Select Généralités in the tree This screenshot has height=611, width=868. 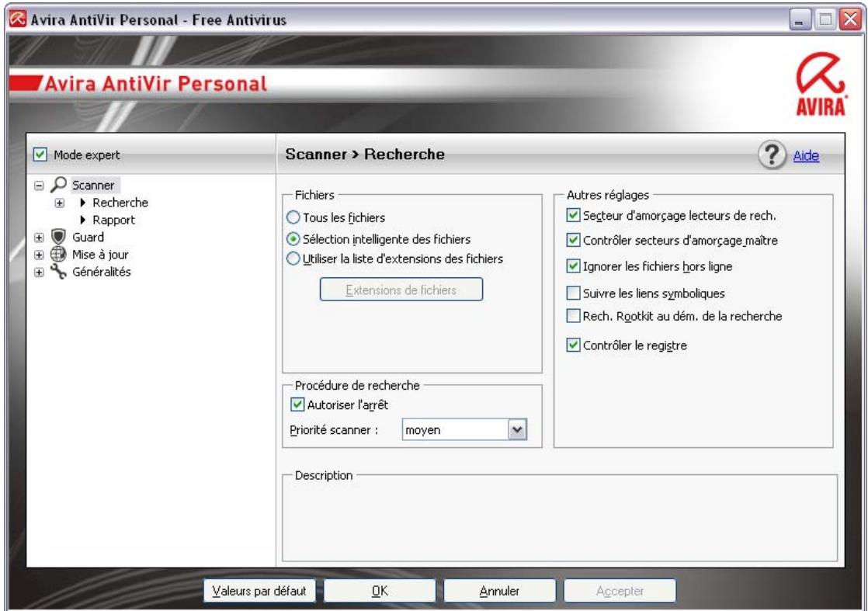click(x=101, y=272)
